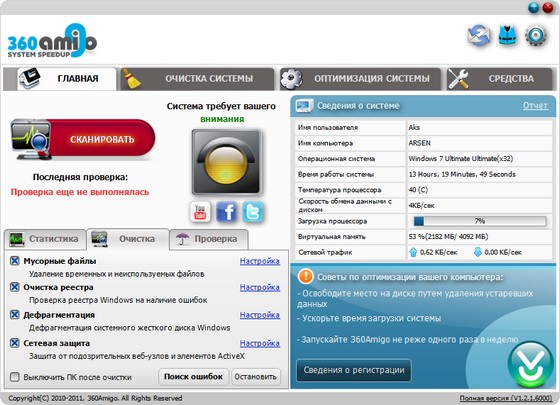Toggle Очистка реестра checkbox
Screen dimensions: 560x405
(15, 287)
